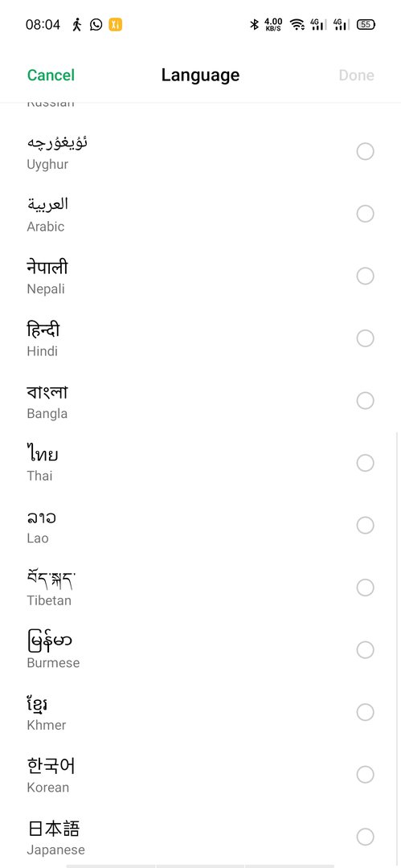Image resolution: width=401 pixels, height=868 pixels.
Task: Tap the yellow app notification icon
Action: [x=115, y=24]
